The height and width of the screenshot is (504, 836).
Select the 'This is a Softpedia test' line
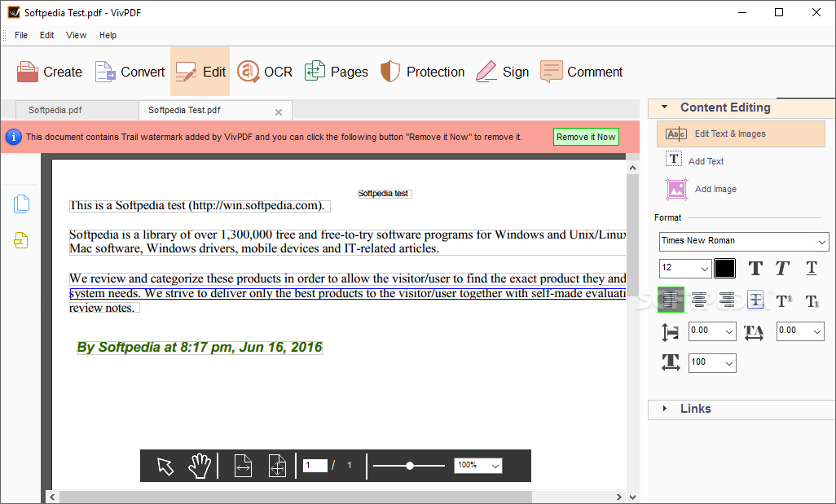pyautogui.click(x=200, y=206)
